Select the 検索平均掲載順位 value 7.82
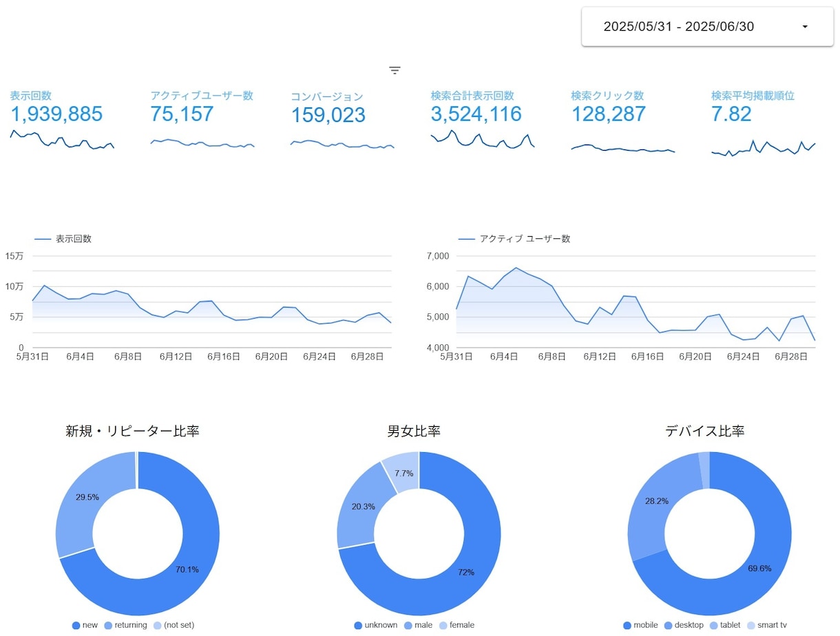The image size is (840, 636). 732,114
